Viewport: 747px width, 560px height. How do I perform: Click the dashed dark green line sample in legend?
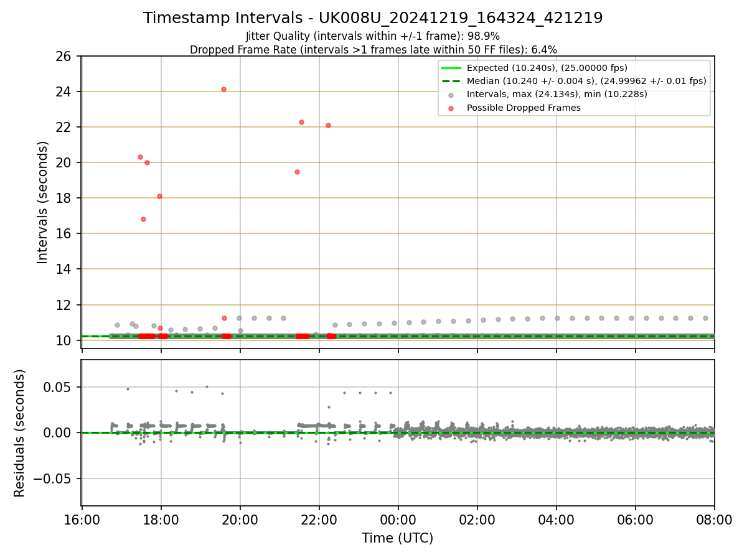(x=451, y=81)
